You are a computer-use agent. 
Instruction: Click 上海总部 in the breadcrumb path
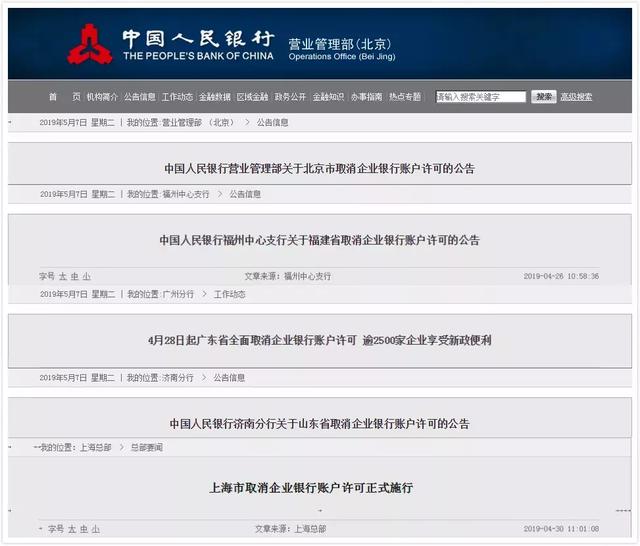click(96, 448)
